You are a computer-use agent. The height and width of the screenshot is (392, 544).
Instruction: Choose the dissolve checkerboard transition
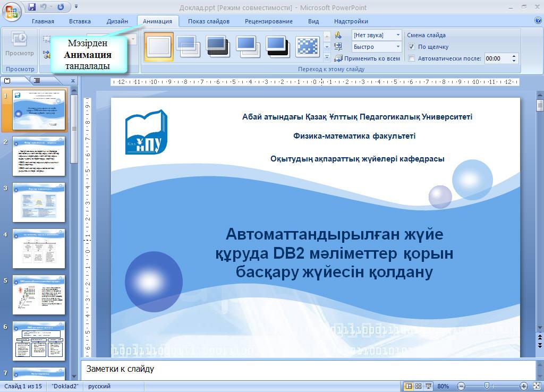(x=308, y=47)
